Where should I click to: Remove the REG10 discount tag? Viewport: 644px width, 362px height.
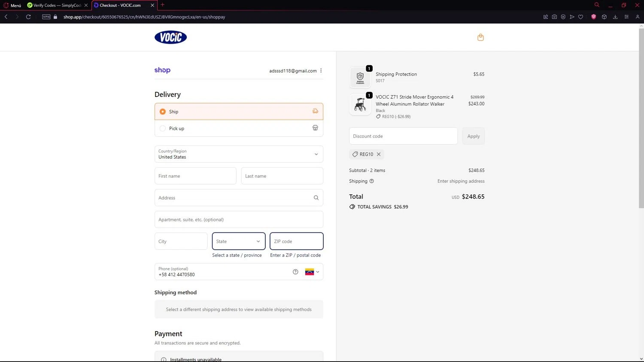379,154
